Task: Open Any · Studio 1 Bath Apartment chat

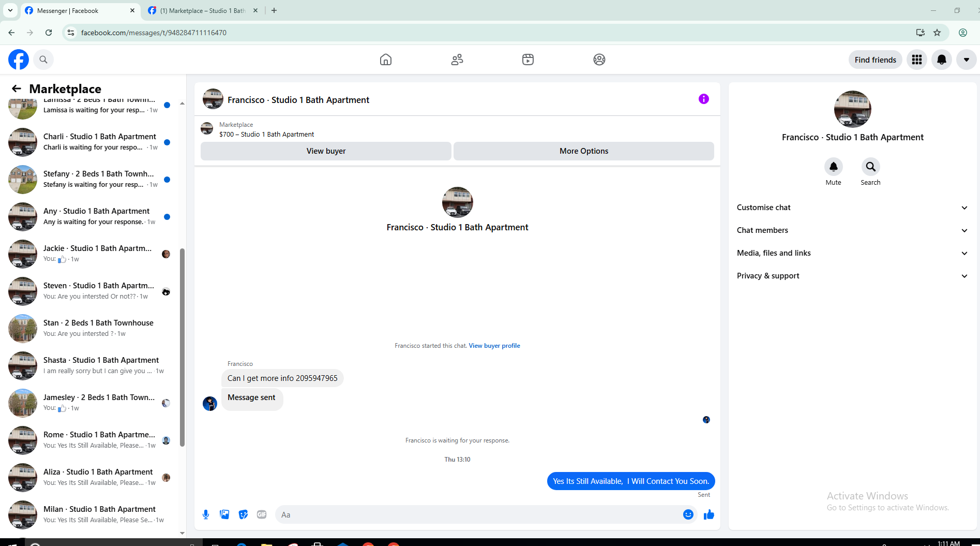Action: pyautogui.click(x=91, y=216)
